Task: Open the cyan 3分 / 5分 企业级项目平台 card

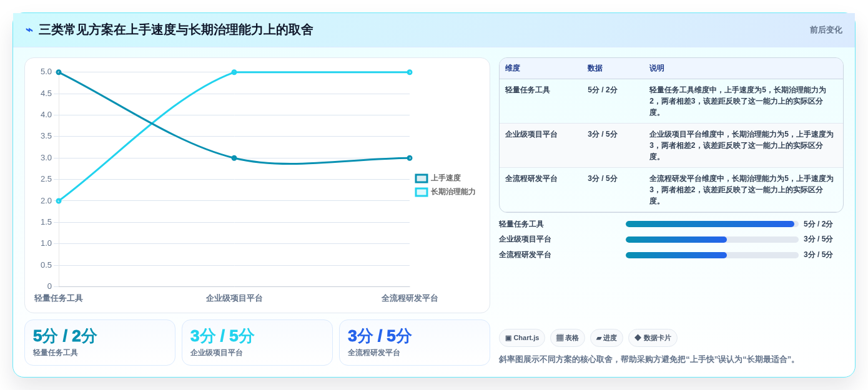Action: click(257, 343)
